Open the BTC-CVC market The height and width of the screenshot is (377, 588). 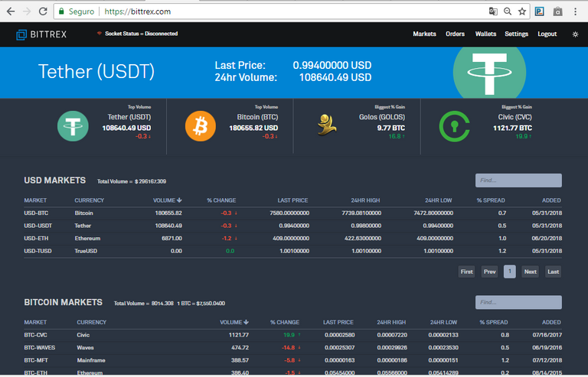click(x=36, y=335)
